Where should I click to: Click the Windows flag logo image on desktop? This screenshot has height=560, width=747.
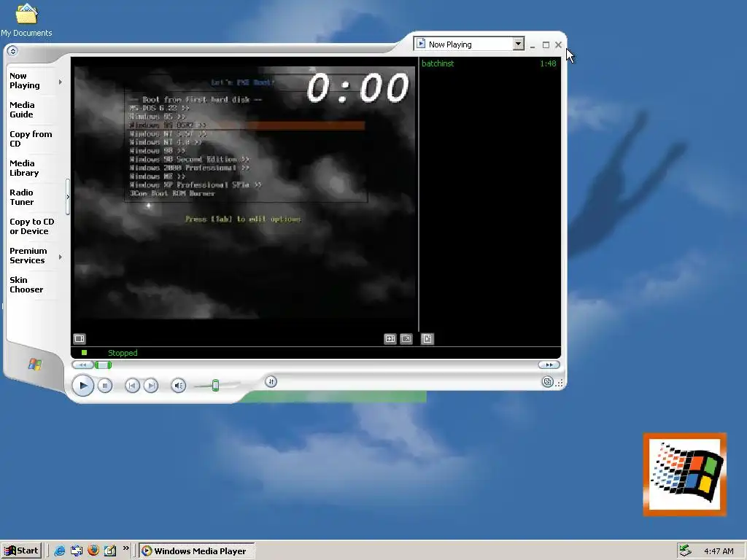point(684,474)
